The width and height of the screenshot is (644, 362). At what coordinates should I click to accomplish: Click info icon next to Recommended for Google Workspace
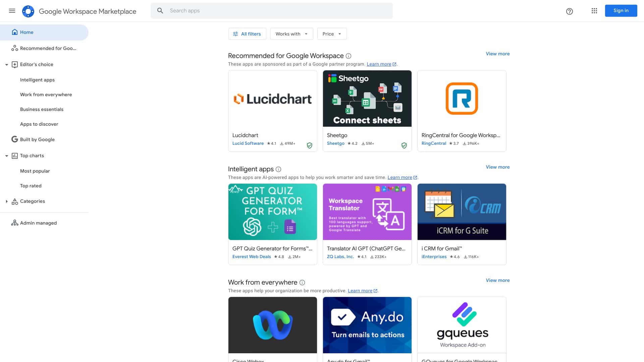(x=348, y=56)
